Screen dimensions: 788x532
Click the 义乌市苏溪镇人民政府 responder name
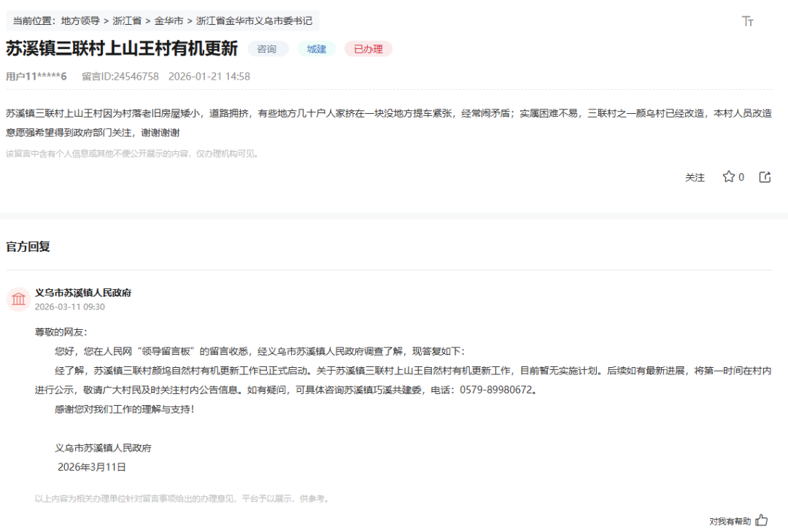83,293
